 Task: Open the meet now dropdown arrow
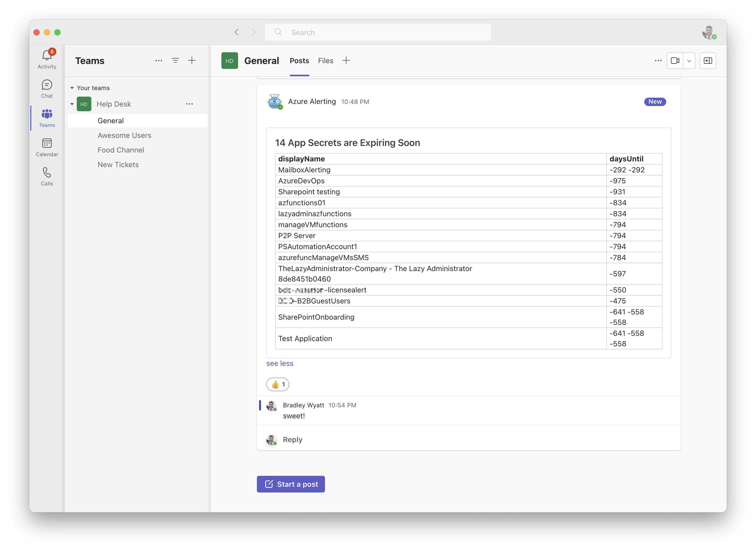coord(689,61)
